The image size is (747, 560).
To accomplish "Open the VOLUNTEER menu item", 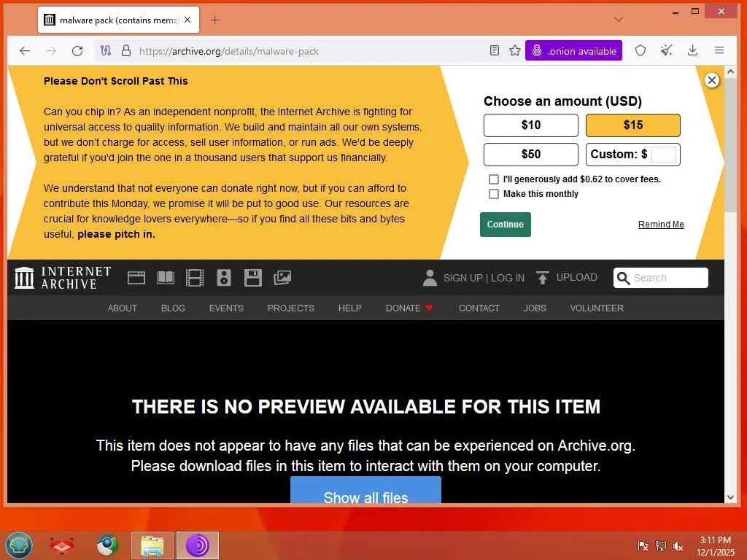I will 597,308.
